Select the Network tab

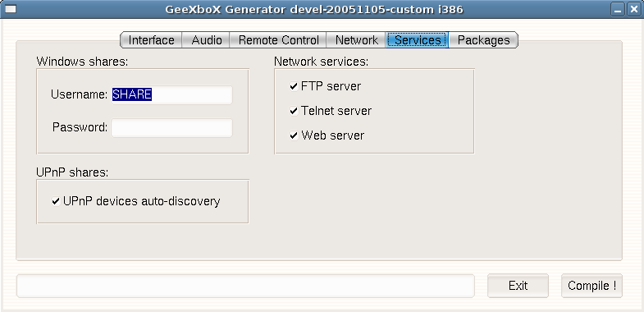click(356, 40)
